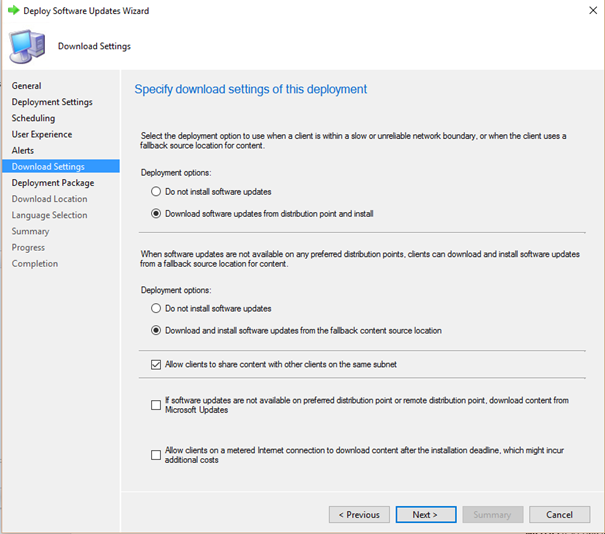
Task: Select first 'Do not install software updates' radio
Action: tap(156, 191)
